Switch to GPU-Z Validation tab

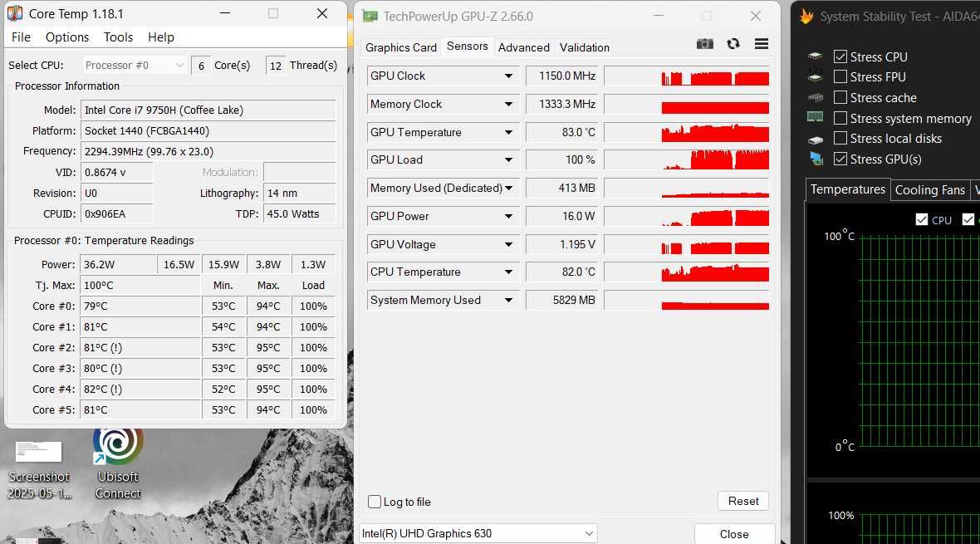point(585,47)
